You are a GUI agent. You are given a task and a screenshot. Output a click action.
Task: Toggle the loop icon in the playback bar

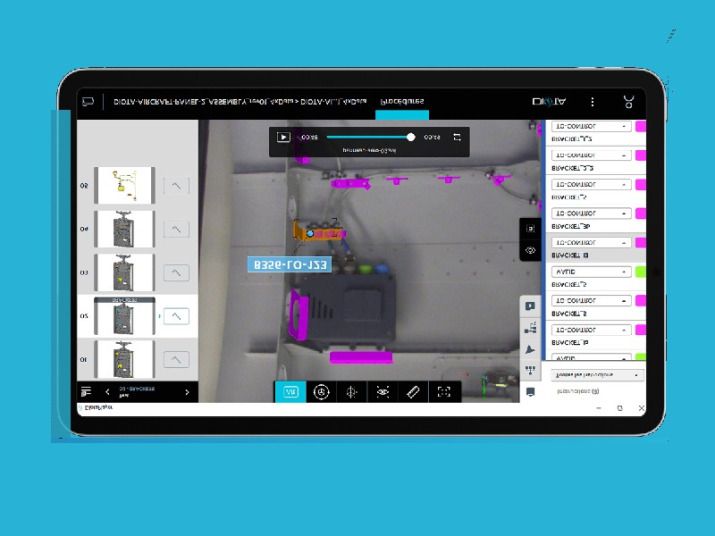pos(457,137)
